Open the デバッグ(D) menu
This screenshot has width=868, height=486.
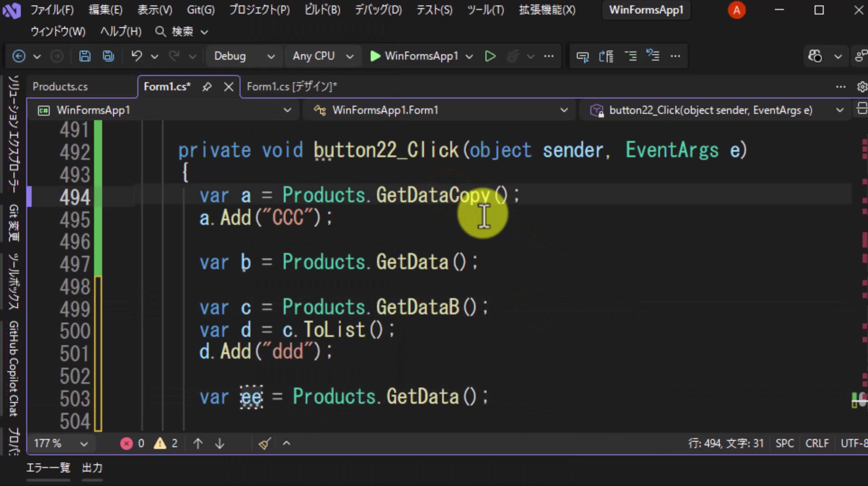point(378,10)
